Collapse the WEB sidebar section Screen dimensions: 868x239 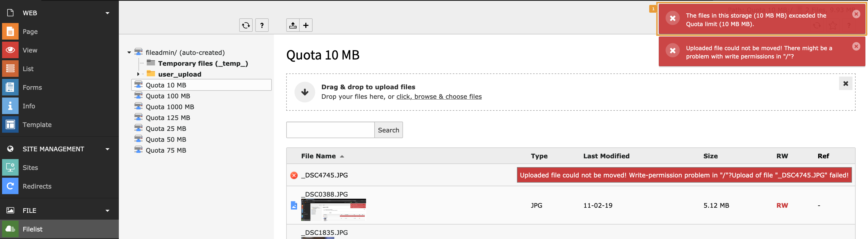coord(107,12)
